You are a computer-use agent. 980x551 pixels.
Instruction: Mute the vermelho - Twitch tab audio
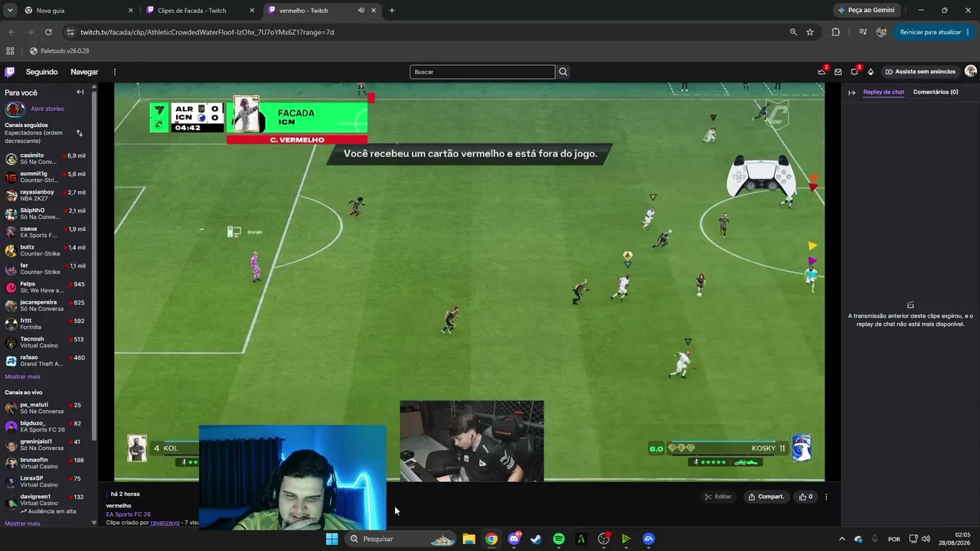click(361, 11)
